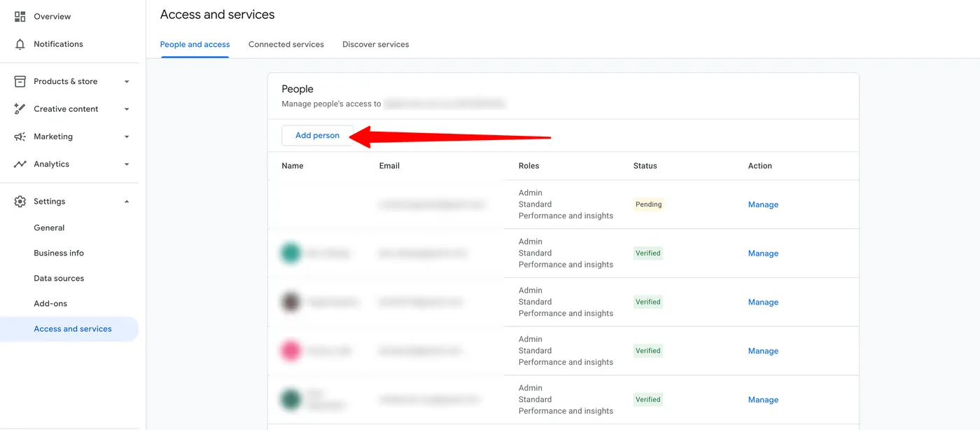
Task: Expand the Creative content menu arrow
Action: point(127,109)
